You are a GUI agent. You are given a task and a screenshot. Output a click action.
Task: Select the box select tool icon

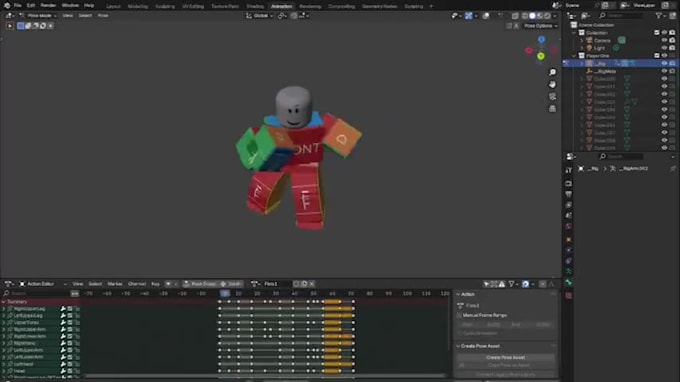pyautogui.click(x=20, y=26)
